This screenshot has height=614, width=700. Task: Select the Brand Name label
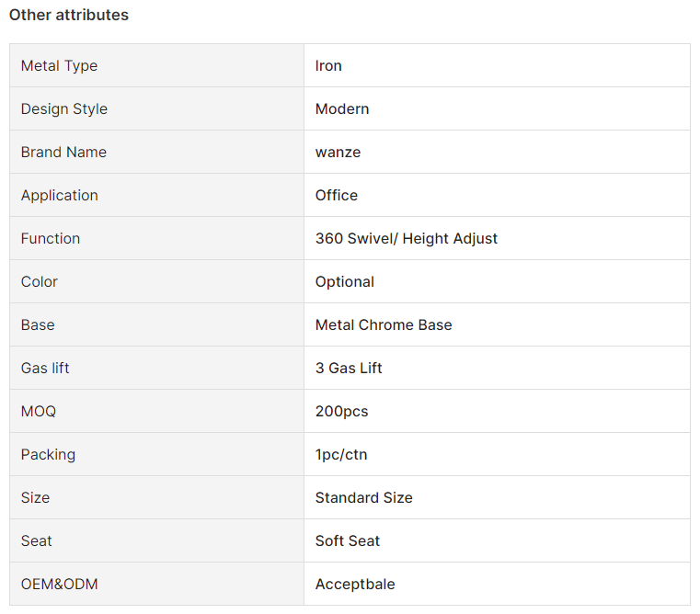pyautogui.click(x=63, y=153)
